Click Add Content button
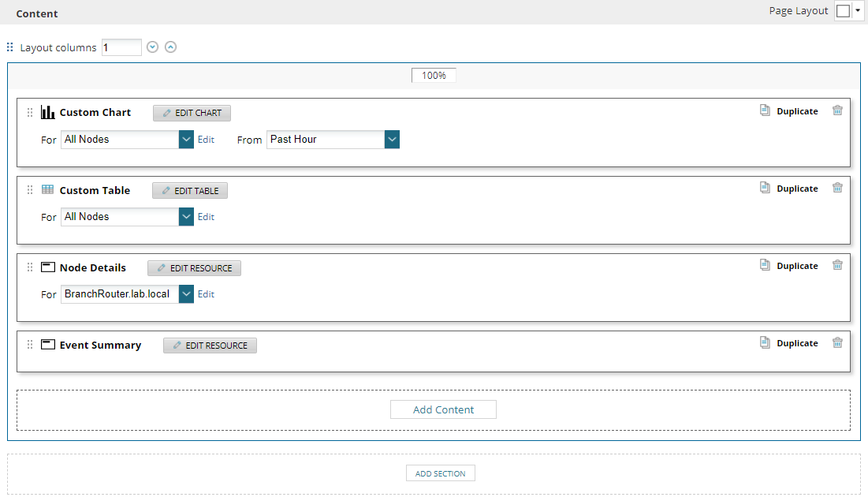 point(443,409)
